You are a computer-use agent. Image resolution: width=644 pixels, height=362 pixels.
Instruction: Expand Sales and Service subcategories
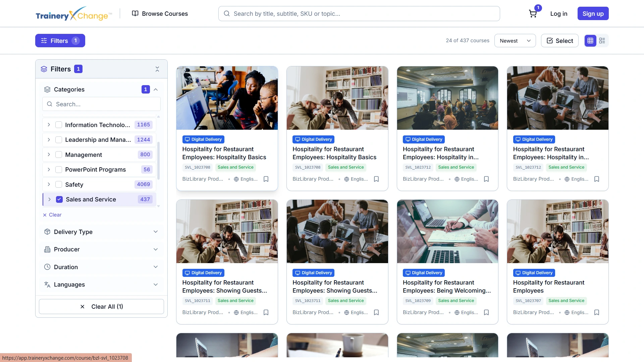coord(50,199)
